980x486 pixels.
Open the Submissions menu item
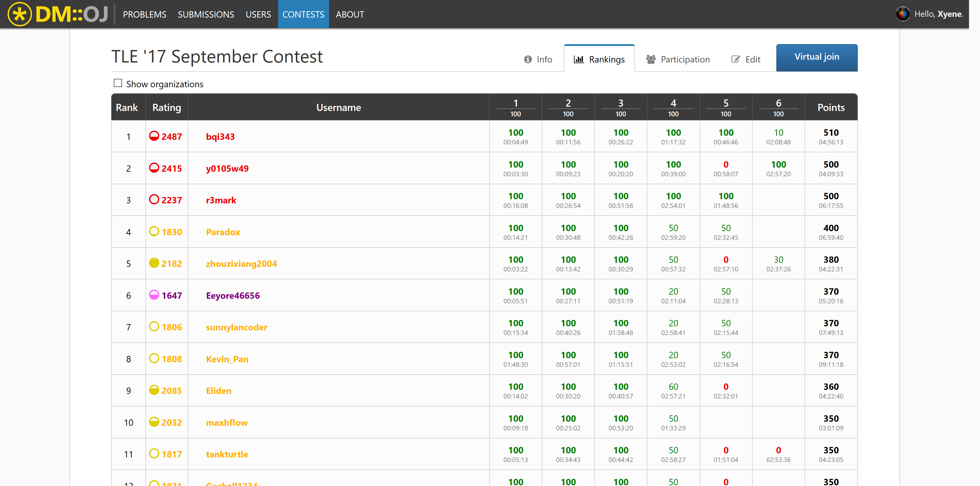click(206, 15)
